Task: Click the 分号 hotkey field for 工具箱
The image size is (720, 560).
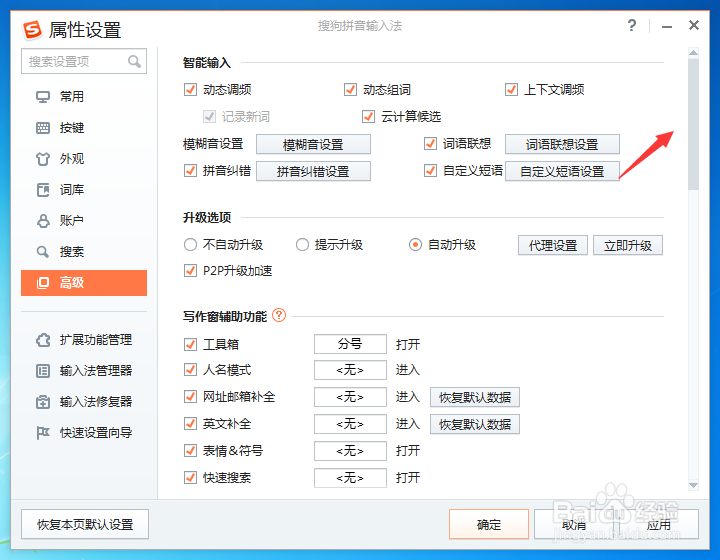Action: (350, 344)
